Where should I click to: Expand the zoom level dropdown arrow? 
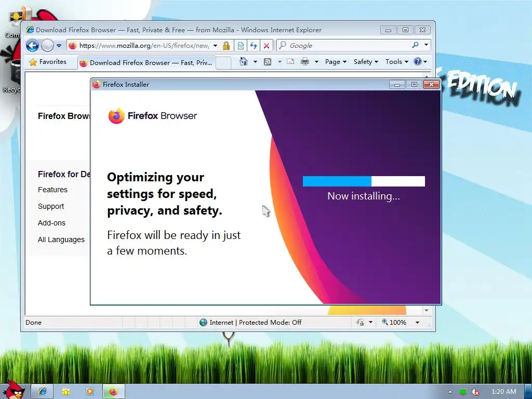click(x=417, y=322)
